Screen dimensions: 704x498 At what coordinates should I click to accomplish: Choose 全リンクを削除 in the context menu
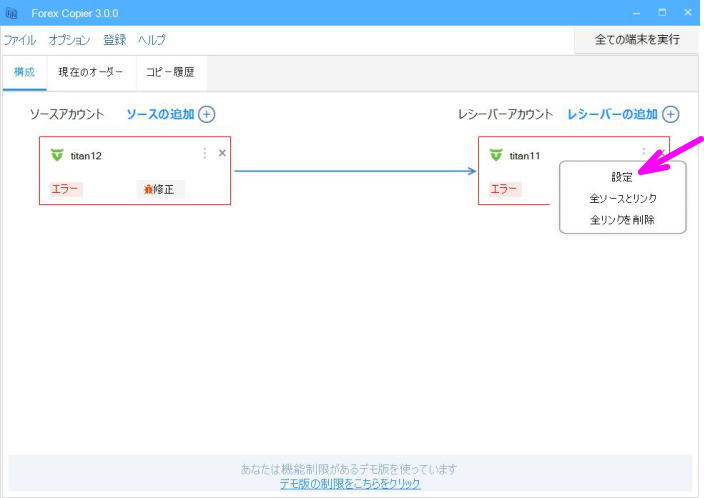(x=622, y=220)
